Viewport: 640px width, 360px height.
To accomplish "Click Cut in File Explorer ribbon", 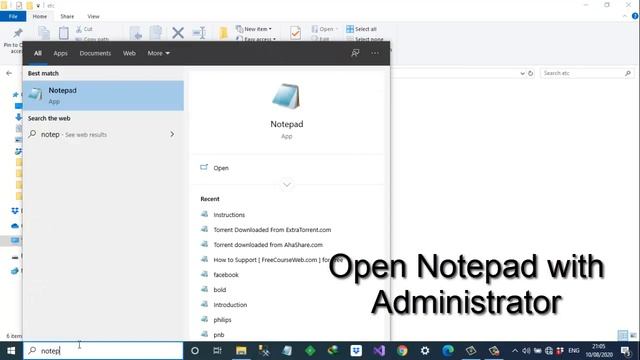I will pos(84,29).
